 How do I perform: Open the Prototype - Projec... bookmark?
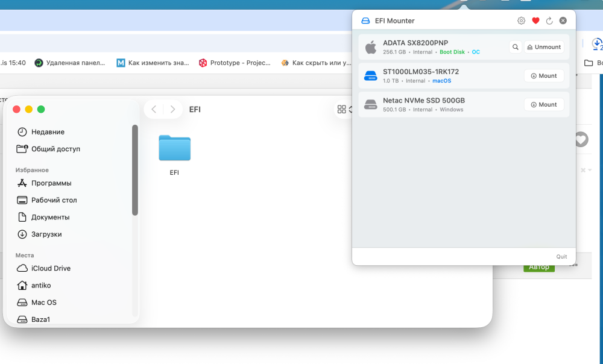coord(235,63)
